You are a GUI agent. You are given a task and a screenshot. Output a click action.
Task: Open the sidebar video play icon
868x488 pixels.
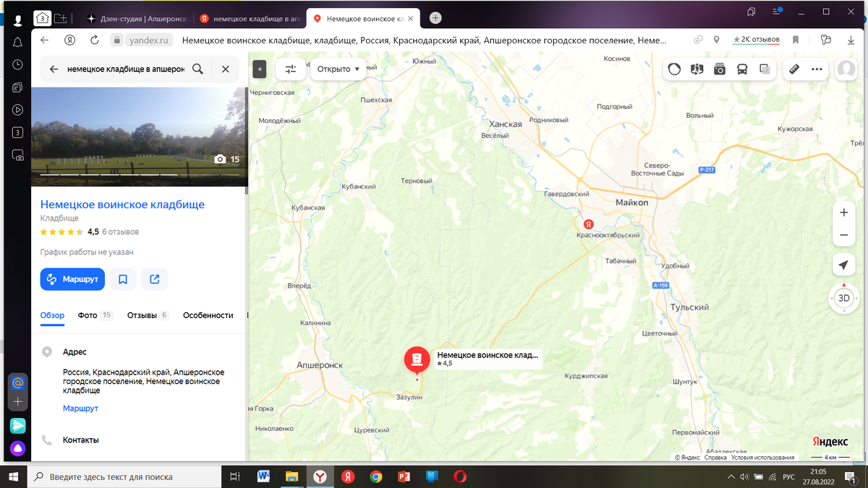(x=17, y=110)
